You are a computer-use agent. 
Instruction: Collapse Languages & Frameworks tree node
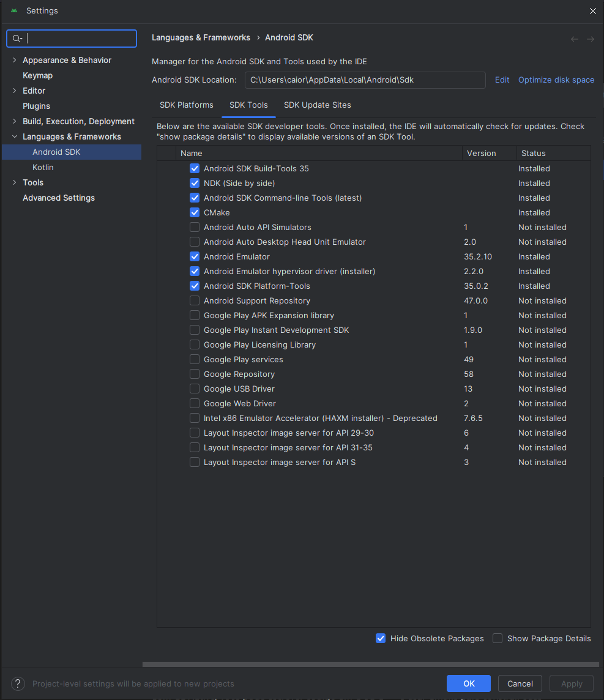click(x=15, y=136)
